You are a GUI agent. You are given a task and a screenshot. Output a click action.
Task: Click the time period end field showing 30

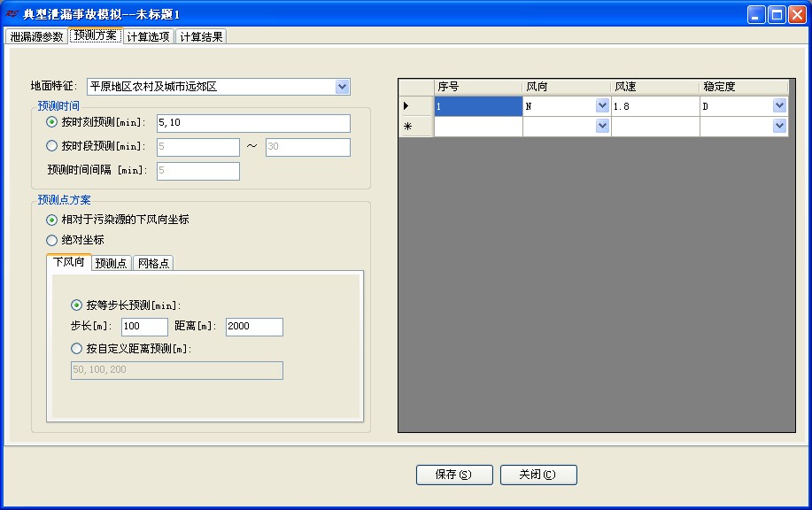(x=307, y=147)
